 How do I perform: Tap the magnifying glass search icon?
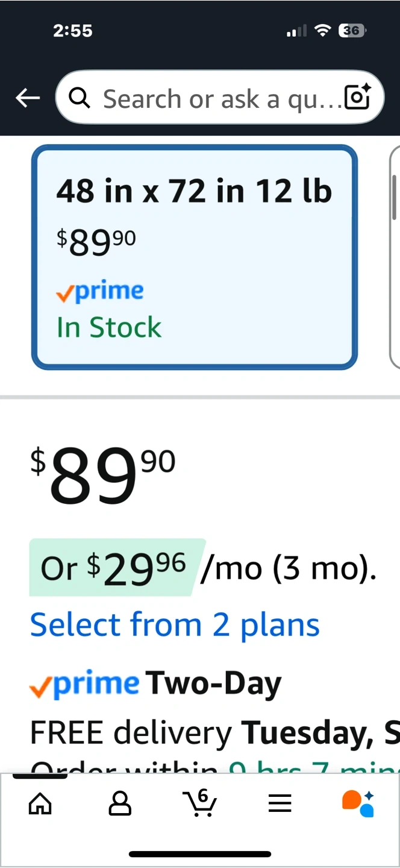tap(80, 98)
